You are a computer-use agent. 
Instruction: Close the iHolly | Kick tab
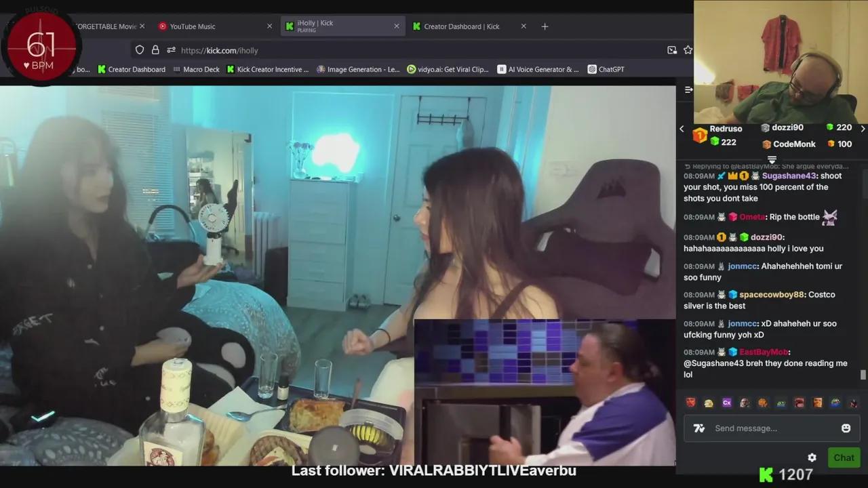pos(397,26)
